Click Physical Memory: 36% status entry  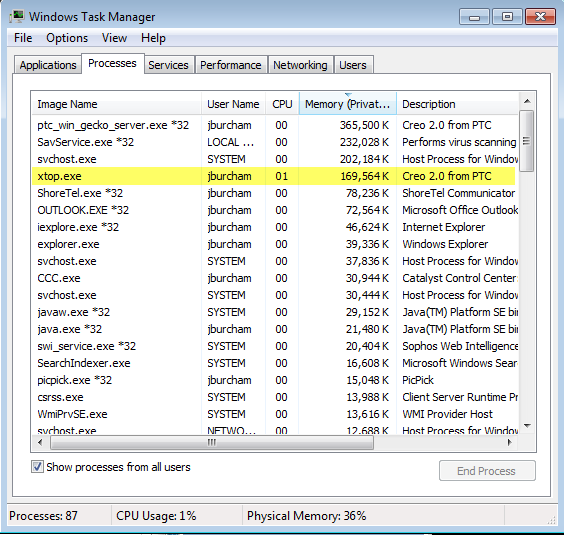(306, 516)
